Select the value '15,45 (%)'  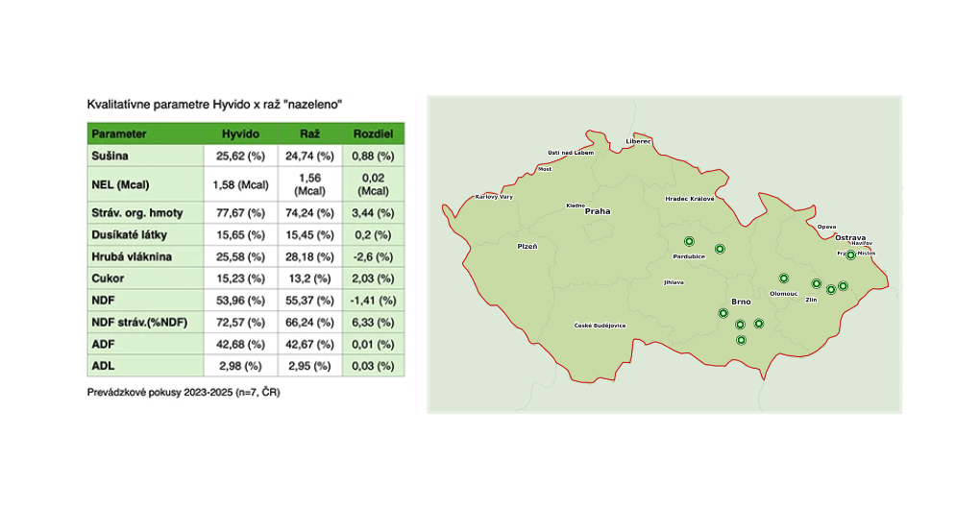(310, 235)
